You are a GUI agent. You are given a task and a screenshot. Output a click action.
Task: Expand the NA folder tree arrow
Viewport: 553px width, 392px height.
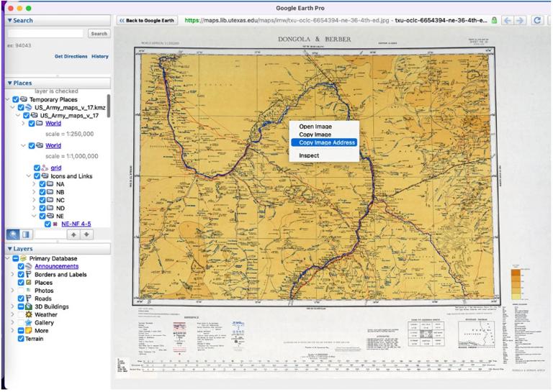point(35,184)
